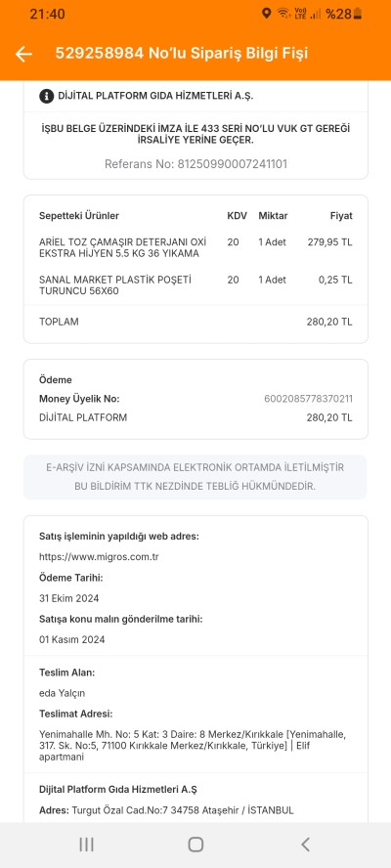Tap the E-ARŞİV notice banner
Viewport: 391px width, 868px height.
195,477
